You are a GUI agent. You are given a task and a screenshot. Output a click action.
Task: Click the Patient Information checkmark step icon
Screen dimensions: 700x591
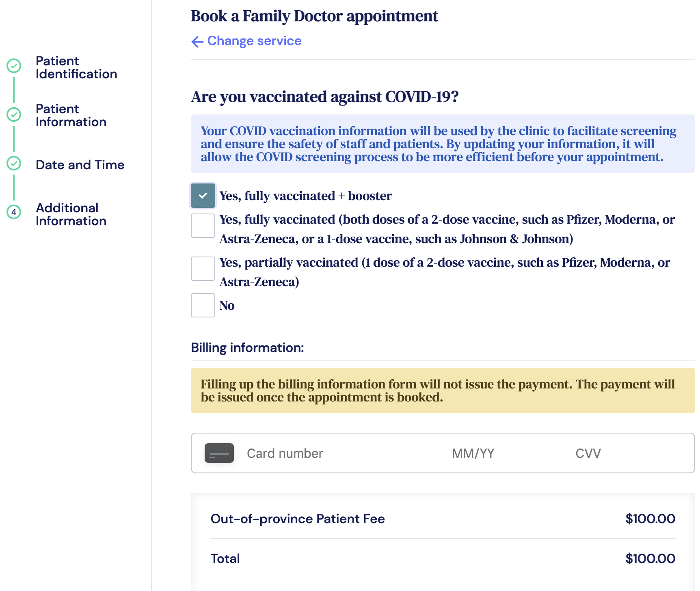[x=14, y=114]
